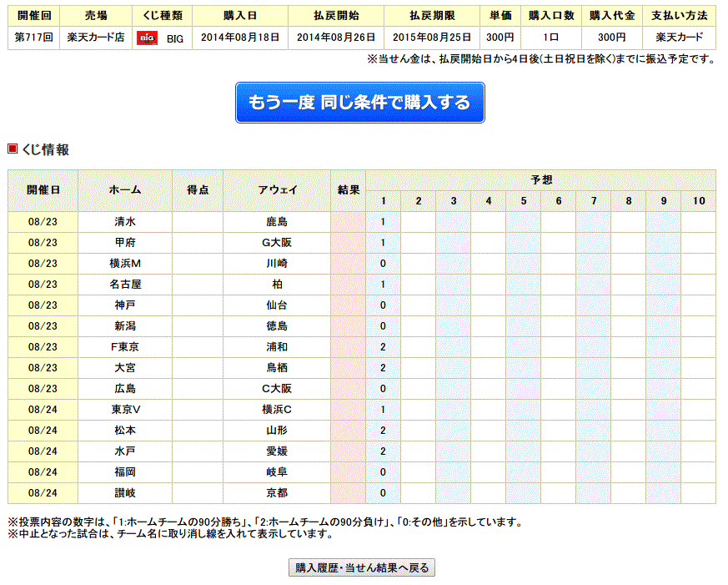Click the result value 2 in F東京 row
This screenshot has width=728, height=585.
click(381, 346)
